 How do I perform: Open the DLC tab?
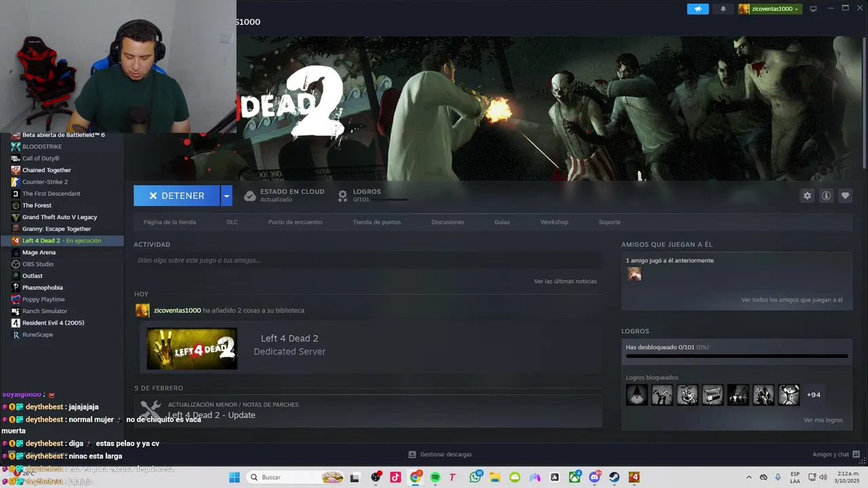click(232, 222)
